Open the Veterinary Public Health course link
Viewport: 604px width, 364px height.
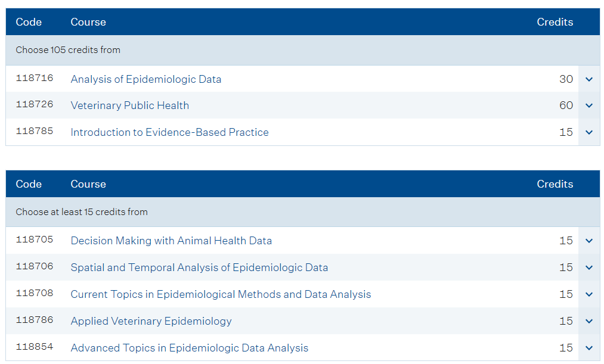[130, 105]
